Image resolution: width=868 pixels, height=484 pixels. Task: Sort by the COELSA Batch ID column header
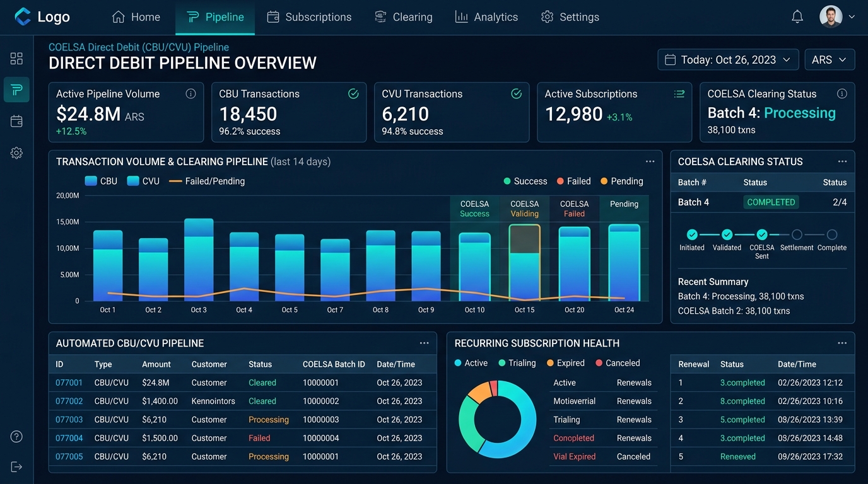334,364
